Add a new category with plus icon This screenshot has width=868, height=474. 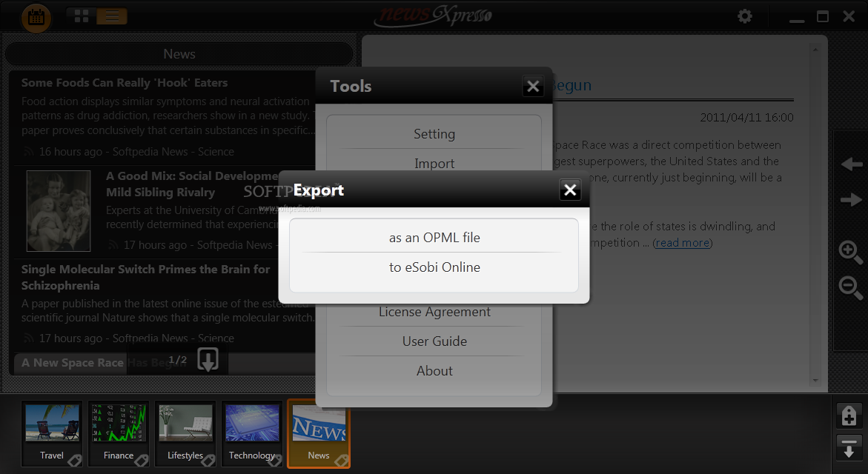[x=849, y=416]
